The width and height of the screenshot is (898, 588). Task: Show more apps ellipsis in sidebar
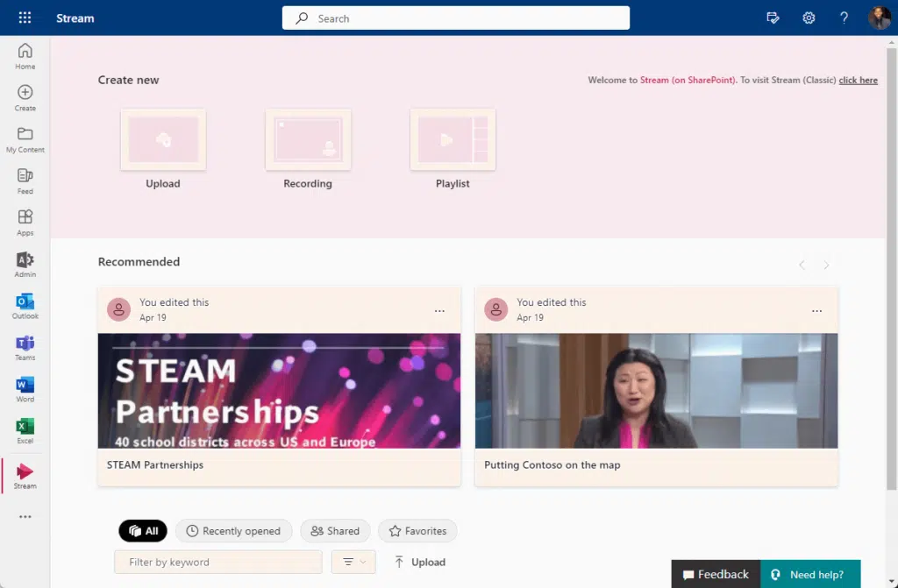[25, 516]
